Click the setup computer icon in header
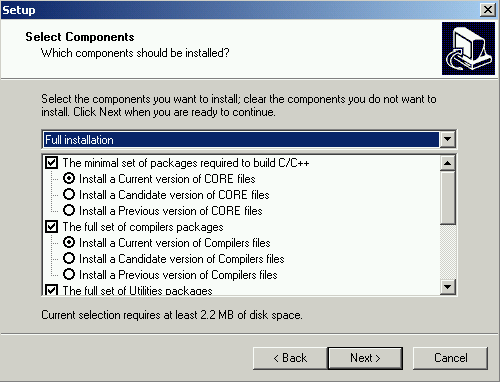Screen dimensions: 500x382 point(468,49)
